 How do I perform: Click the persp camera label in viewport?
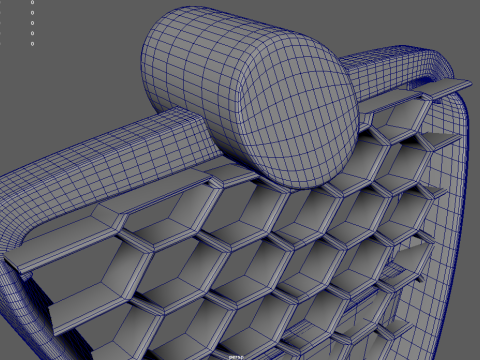pos(236,357)
